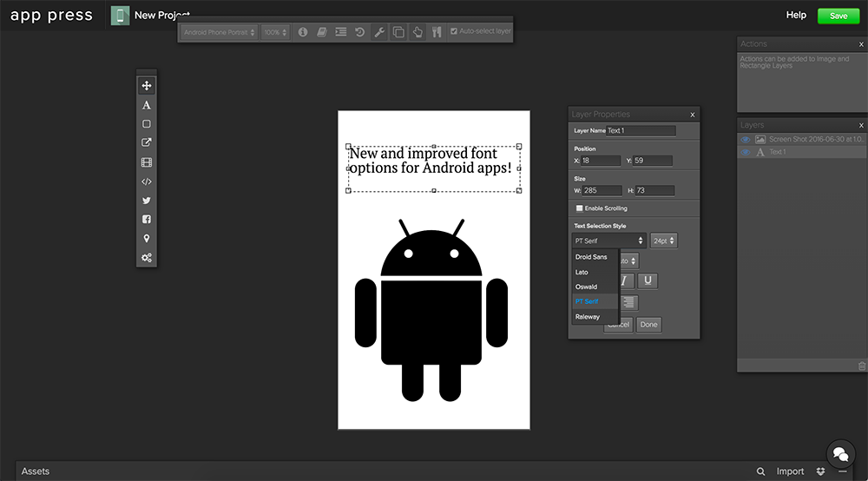Click the phone project icon beside New Project
Screen dimensions: 868x481
tap(120, 16)
